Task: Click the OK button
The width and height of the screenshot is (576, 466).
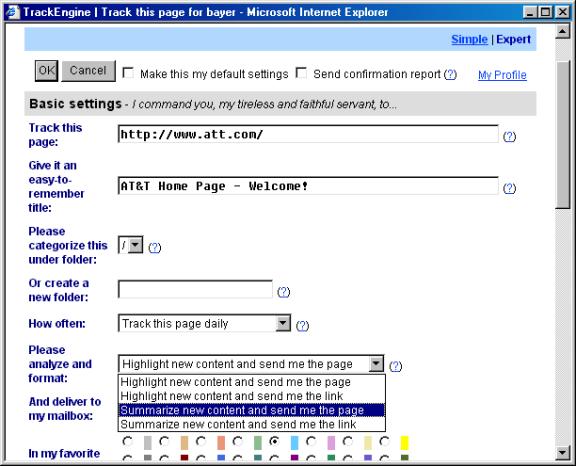Action: [47, 71]
